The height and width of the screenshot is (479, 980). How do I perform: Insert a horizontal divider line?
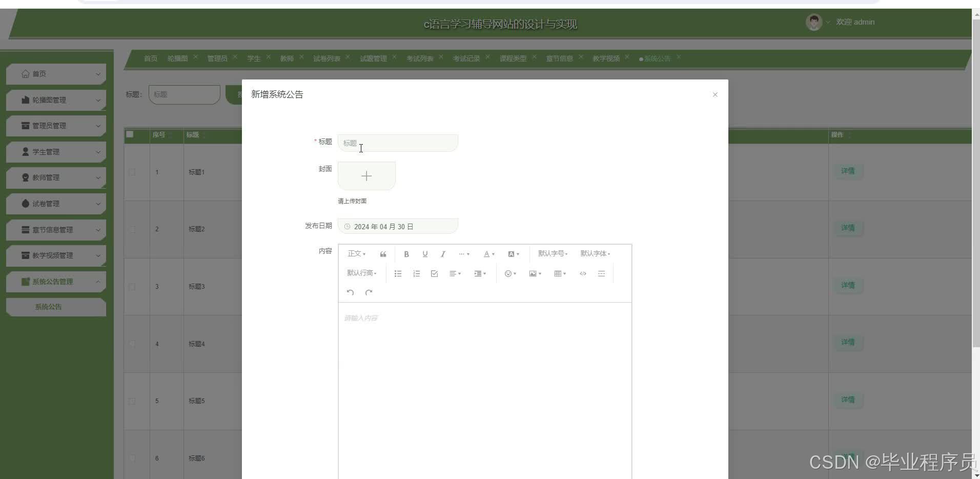click(601, 273)
